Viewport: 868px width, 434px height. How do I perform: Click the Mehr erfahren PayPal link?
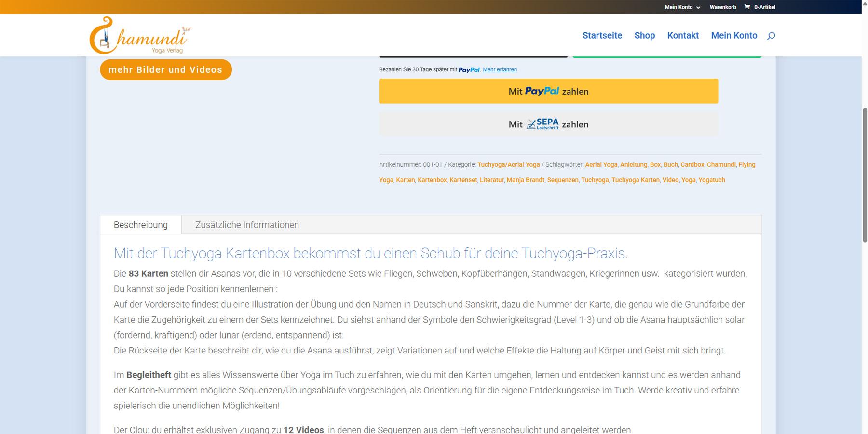pyautogui.click(x=500, y=69)
